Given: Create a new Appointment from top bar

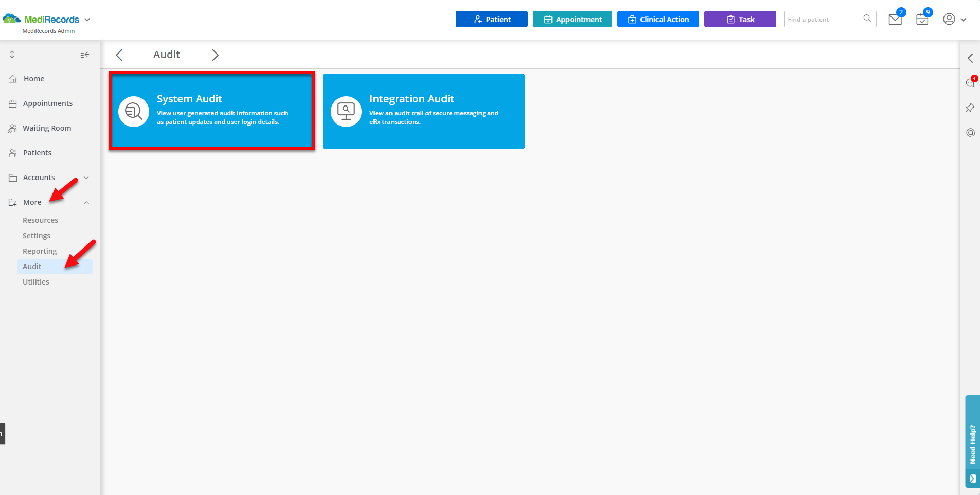Looking at the screenshot, I should [x=572, y=19].
